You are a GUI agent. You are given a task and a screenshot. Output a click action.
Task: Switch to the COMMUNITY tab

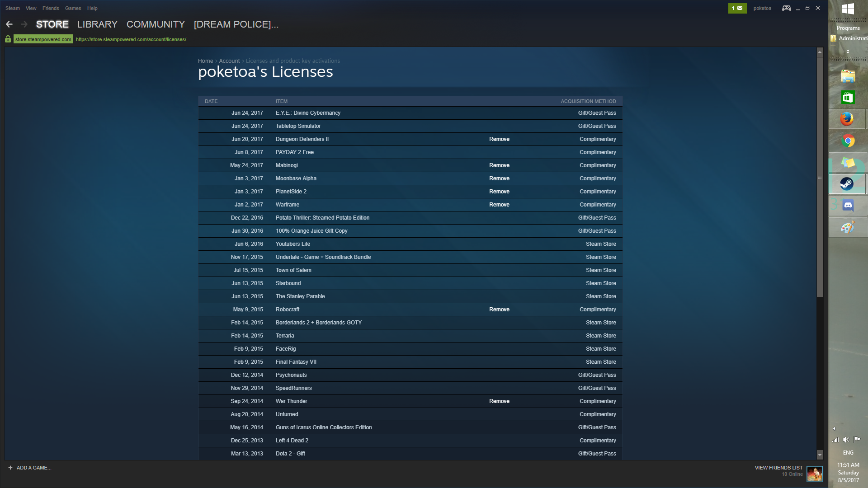click(x=156, y=24)
